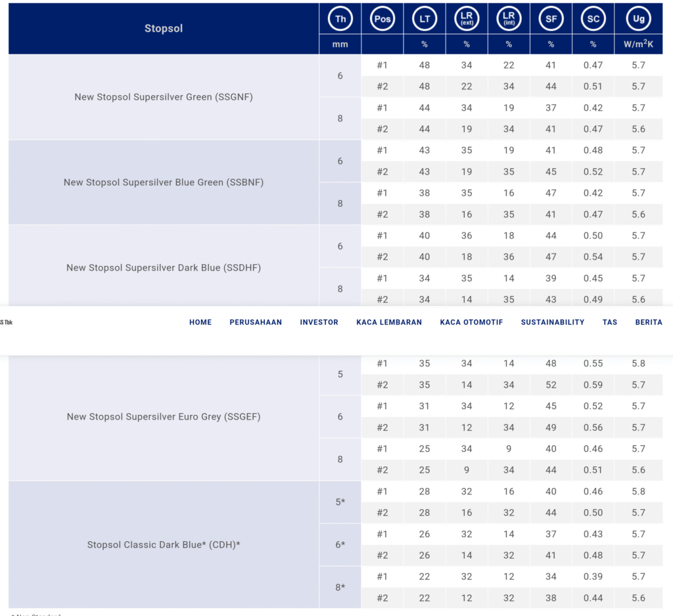Click the LT light transmission icon

(x=425, y=19)
